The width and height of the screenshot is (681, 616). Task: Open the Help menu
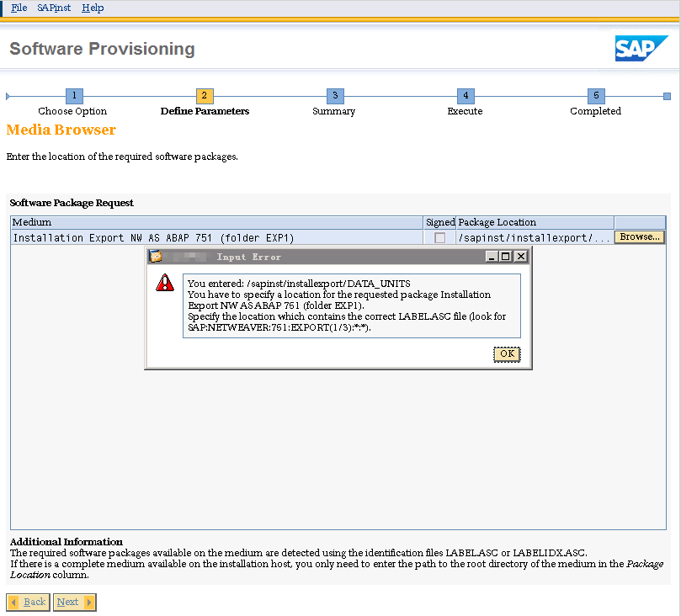click(x=93, y=8)
